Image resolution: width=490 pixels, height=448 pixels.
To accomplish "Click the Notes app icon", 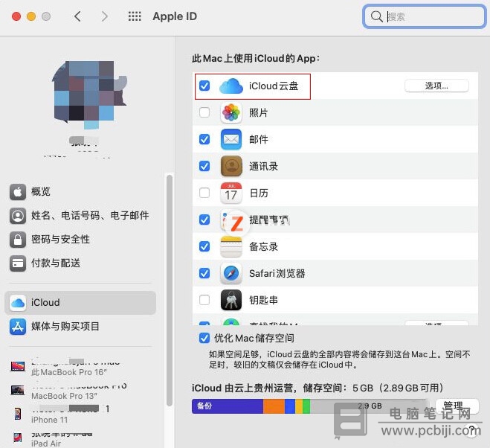I will [231, 246].
